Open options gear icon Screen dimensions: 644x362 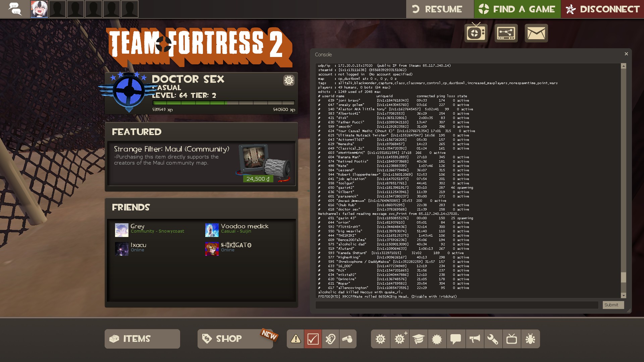pyautogui.click(x=380, y=339)
